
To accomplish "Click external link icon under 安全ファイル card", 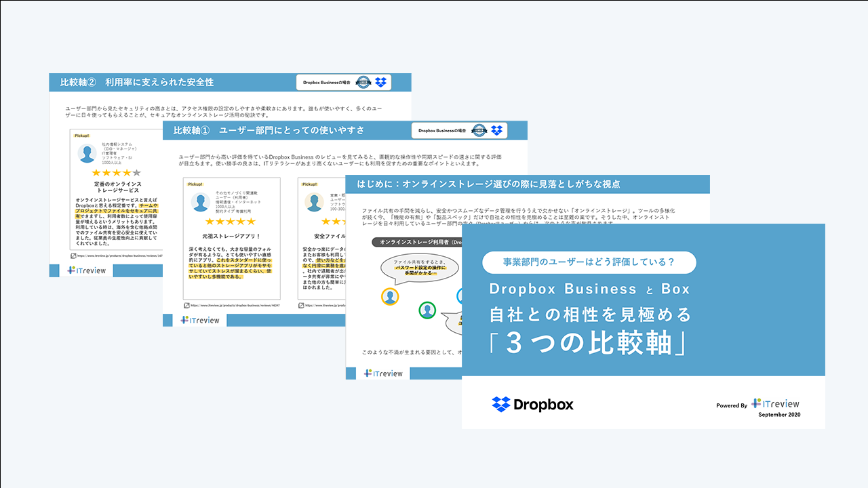I will tap(301, 306).
